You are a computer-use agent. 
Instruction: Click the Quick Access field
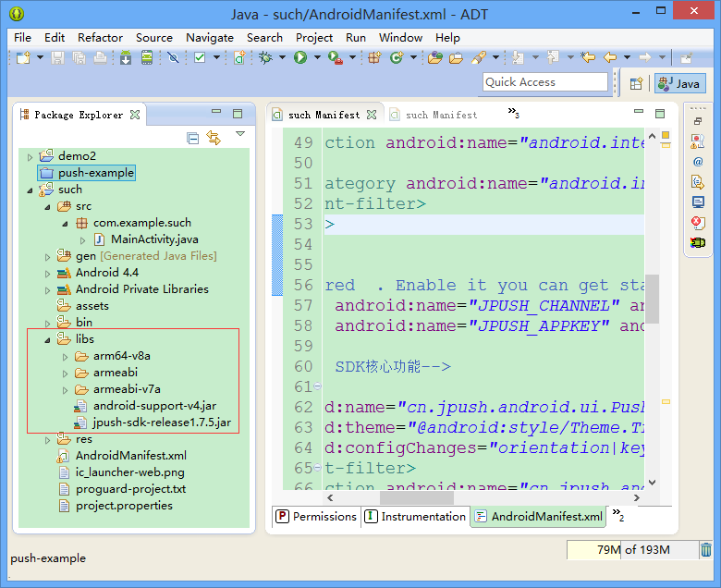[544, 82]
